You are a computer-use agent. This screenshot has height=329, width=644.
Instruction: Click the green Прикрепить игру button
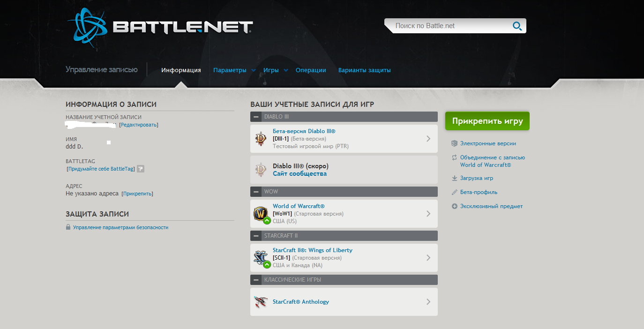(x=487, y=121)
